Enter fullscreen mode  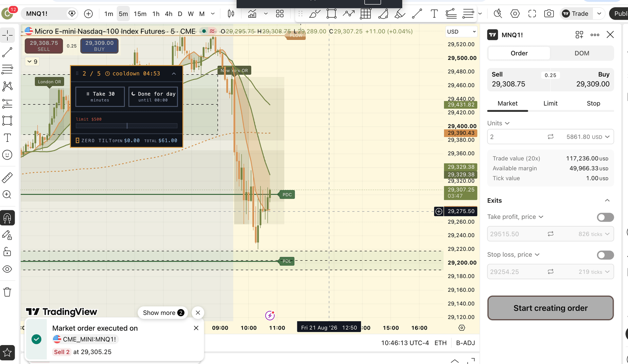click(x=532, y=14)
